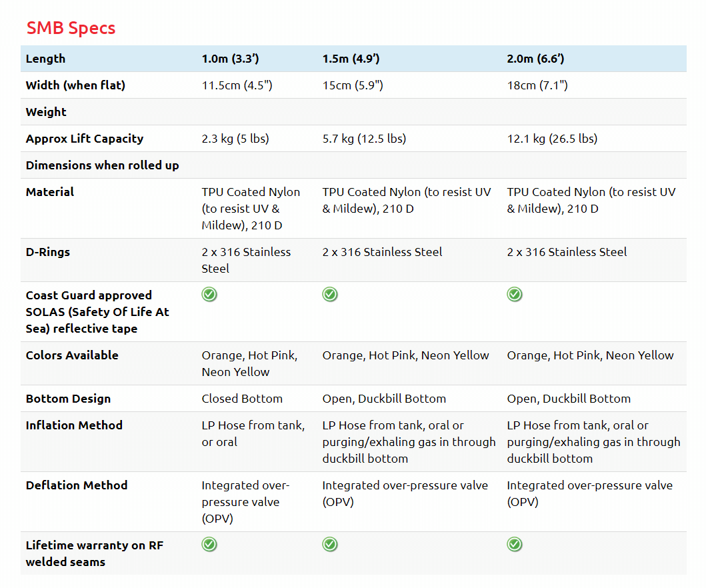Click the 12.1 kg (26.5 lbs) cell

pos(552,139)
